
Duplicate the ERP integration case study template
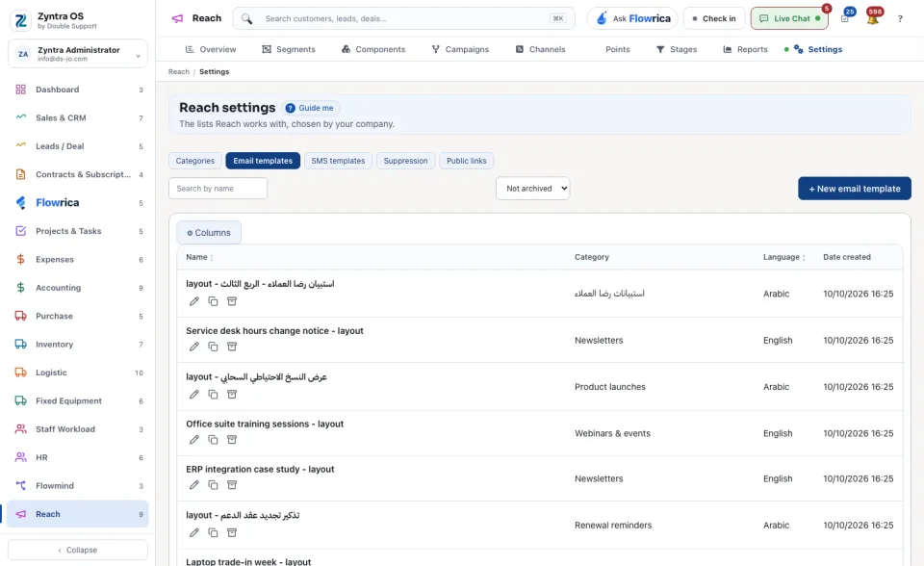(x=213, y=485)
